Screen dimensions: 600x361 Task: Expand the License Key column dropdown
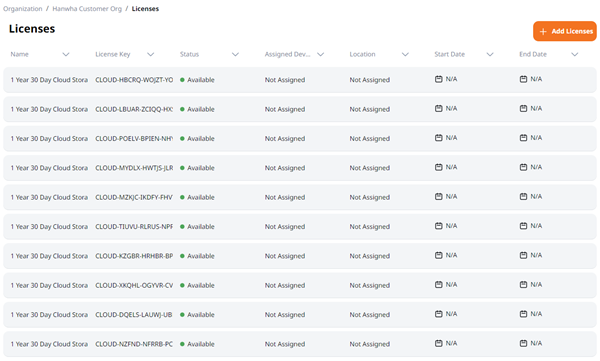[151, 54]
